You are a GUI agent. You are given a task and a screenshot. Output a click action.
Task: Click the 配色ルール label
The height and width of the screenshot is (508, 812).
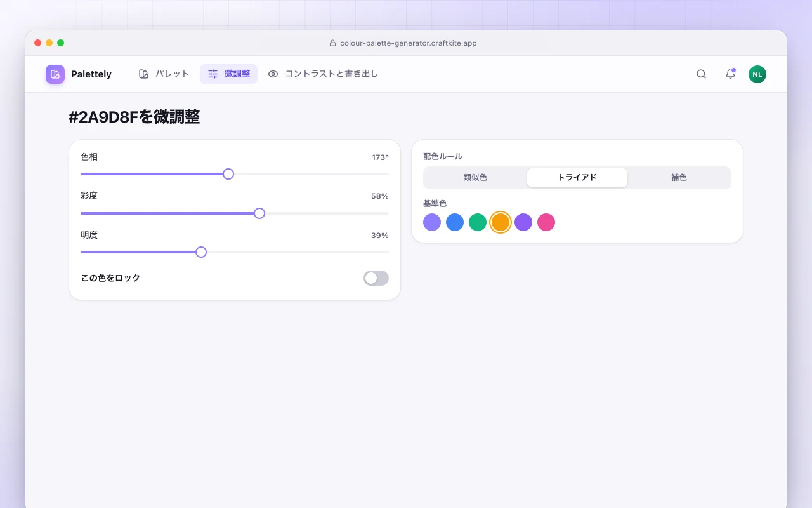[x=443, y=156]
